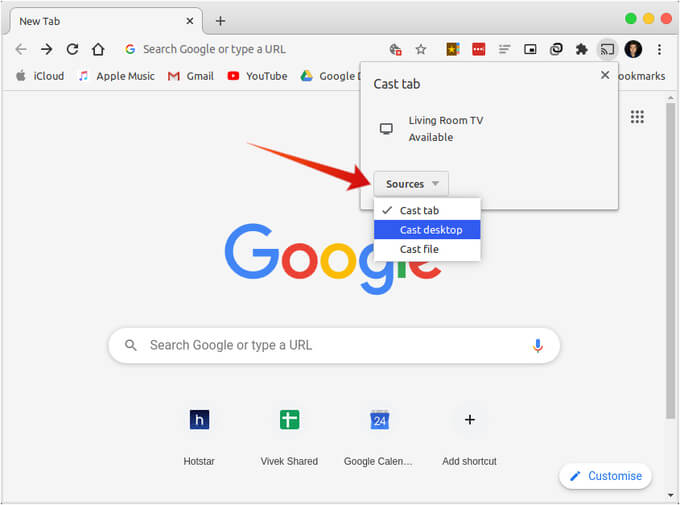Screen dimensions: 680x505
Task: Click the scrollbar down arrow
Action: [x=671, y=495]
